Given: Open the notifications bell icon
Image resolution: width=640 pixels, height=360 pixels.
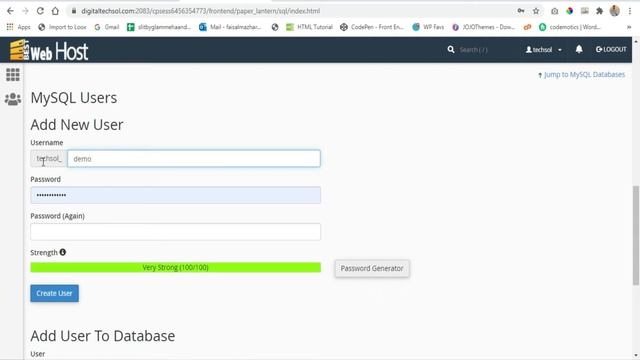Looking at the screenshot, I should click(579, 49).
